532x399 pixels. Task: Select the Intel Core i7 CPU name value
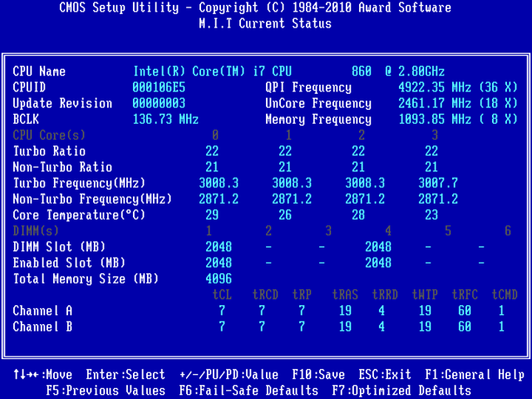288,71
